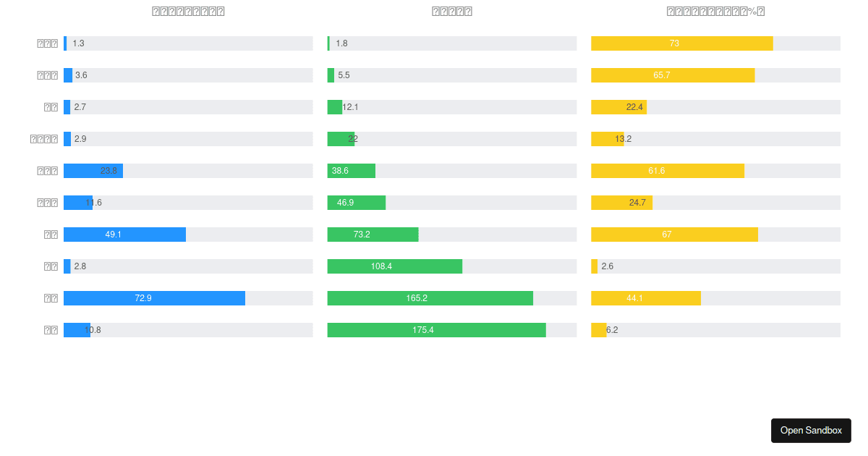
Task: Click the Open Sandbox button
Action: coord(811,430)
